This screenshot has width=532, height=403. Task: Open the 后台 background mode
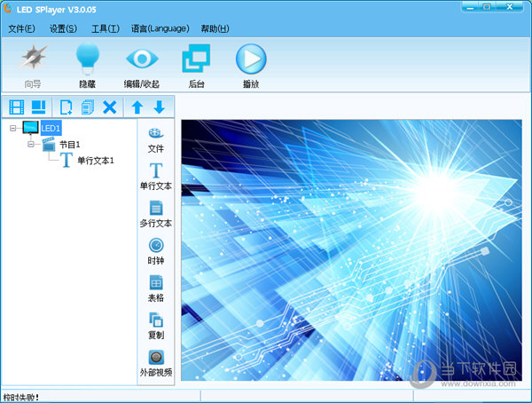(x=196, y=65)
